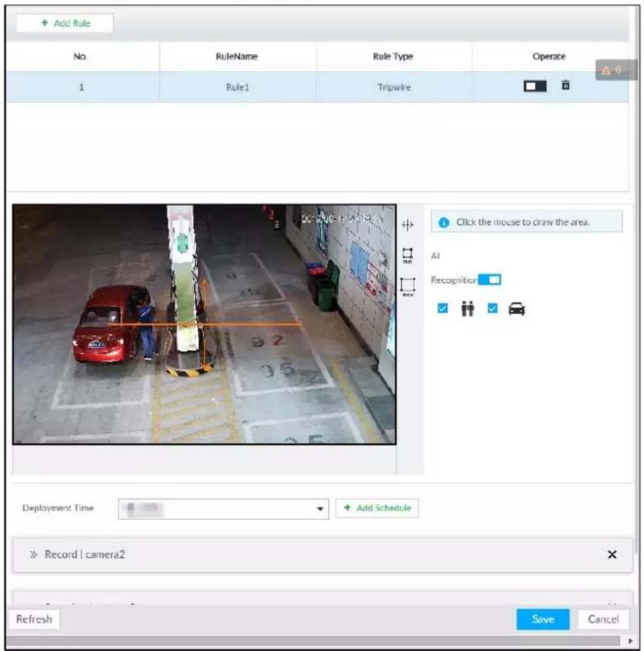Cancel the rule configuration

pyautogui.click(x=603, y=619)
